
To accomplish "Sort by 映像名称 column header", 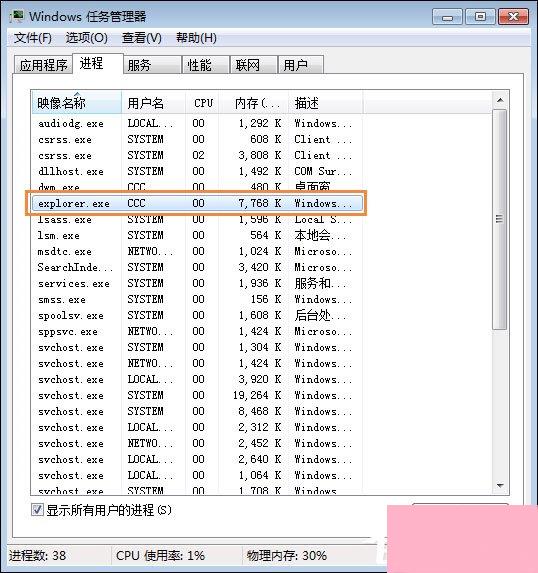I will click(76, 103).
